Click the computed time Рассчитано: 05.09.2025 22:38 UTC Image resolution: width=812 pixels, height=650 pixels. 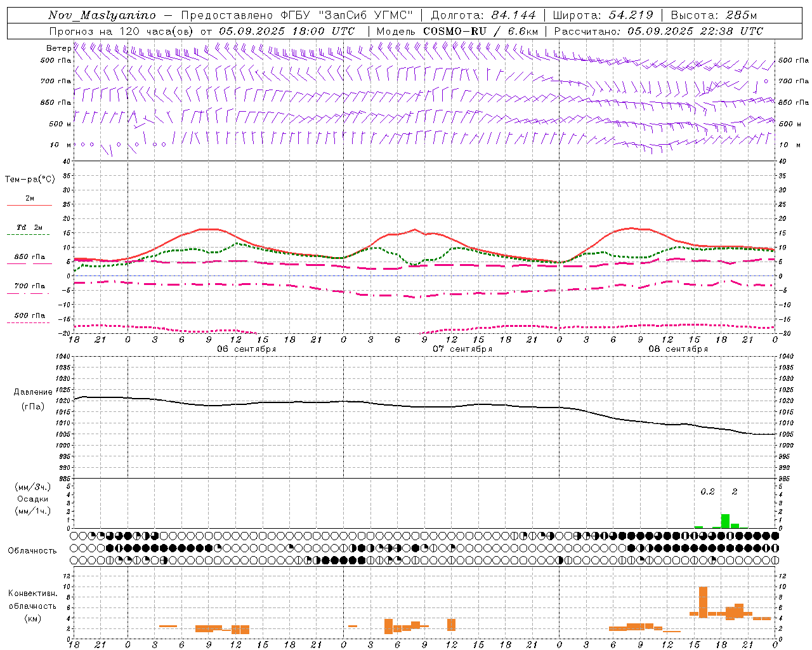(658, 31)
